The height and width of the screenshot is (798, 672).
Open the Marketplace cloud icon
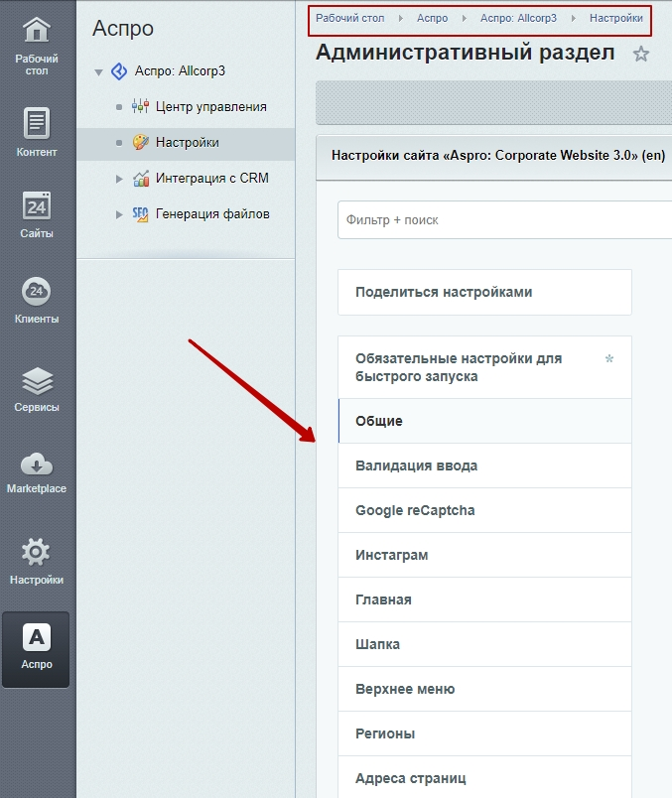[36, 464]
